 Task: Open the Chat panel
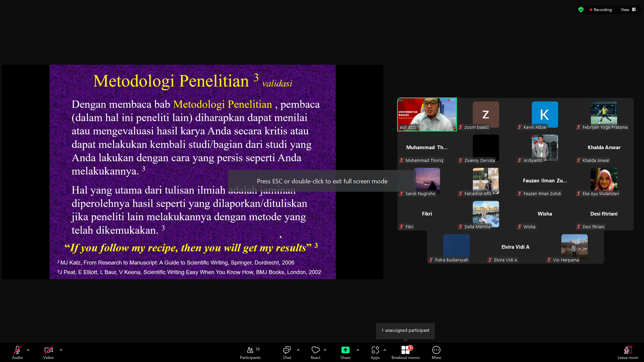tap(287, 353)
